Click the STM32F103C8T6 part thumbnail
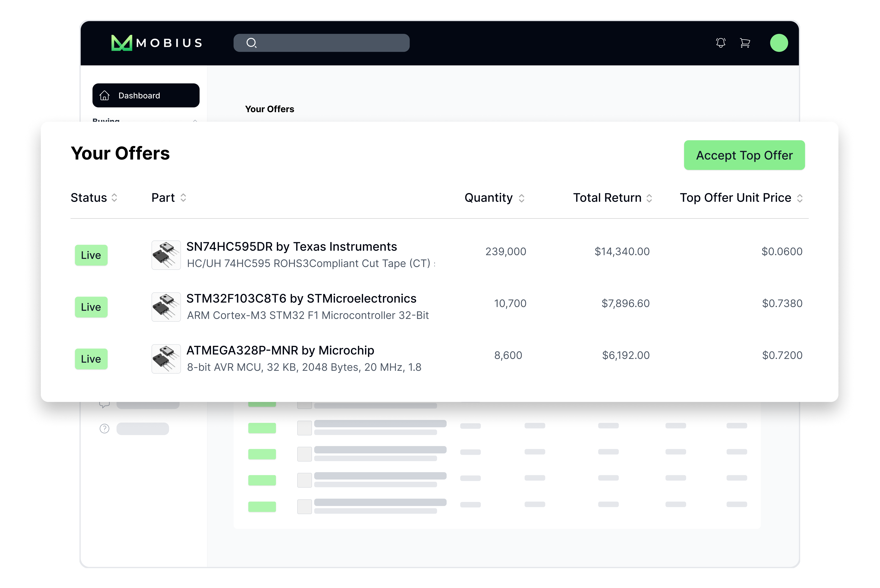 166,307
